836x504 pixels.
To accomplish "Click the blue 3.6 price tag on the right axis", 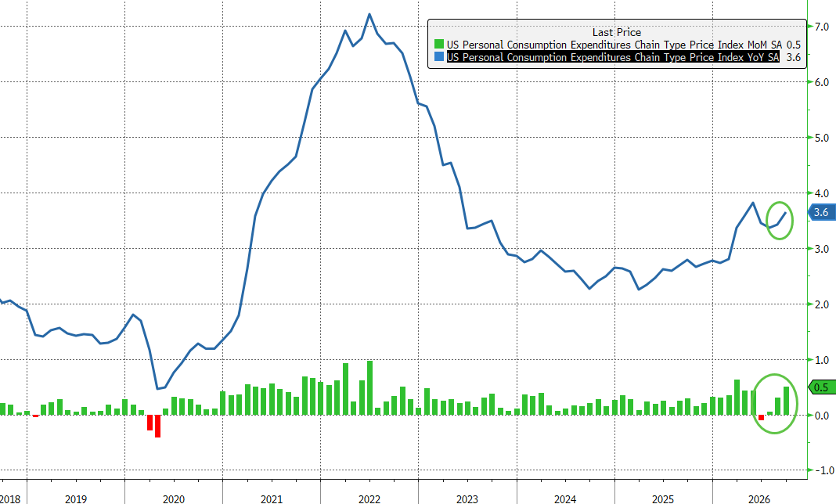I will click(821, 212).
